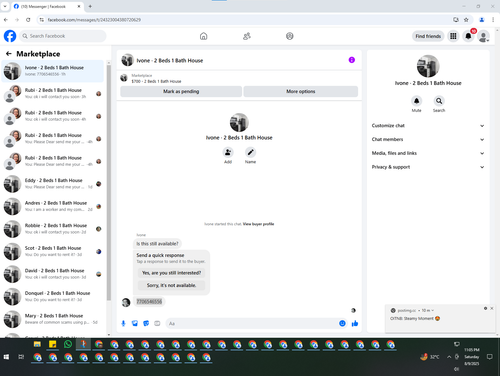Open the notifications bell

point(468,36)
